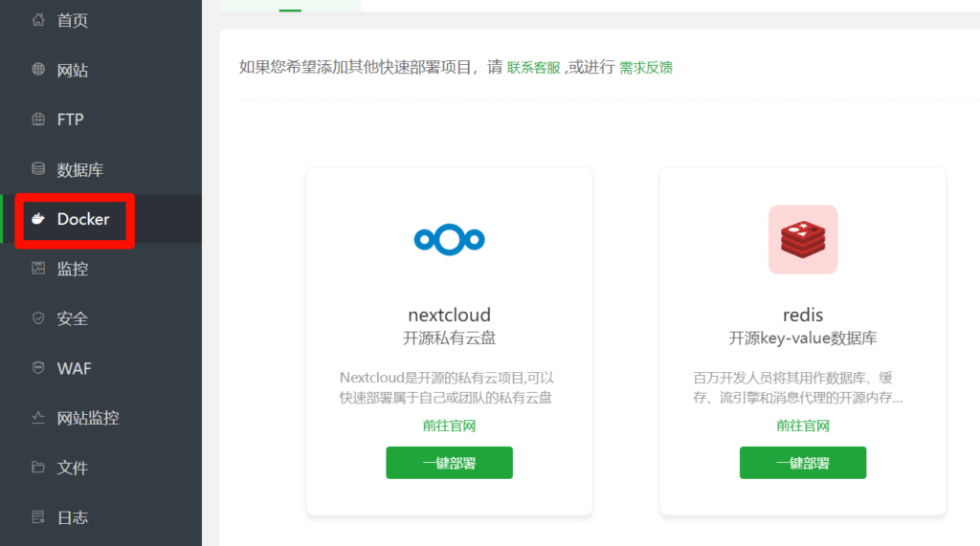Click the red Redis logo
Viewport: 980px width, 546px height.
(x=802, y=239)
